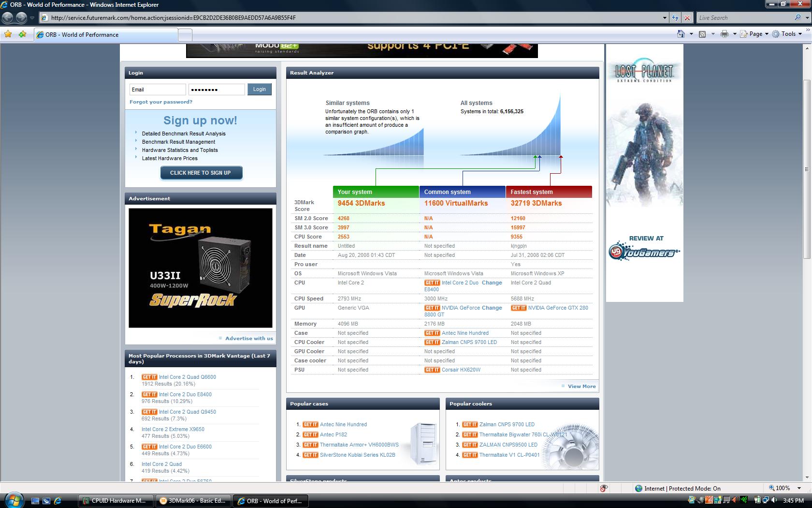812x508 pixels.
Task: Open the Tools menu dropdown
Action: coord(787,34)
